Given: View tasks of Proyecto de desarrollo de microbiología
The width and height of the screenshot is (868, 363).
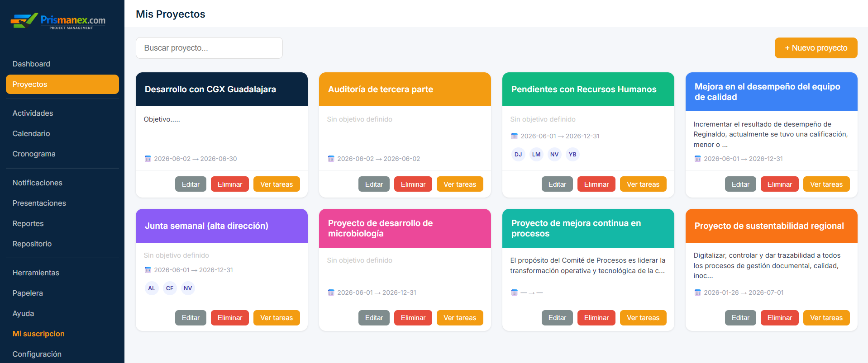Looking at the screenshot, I should [x=460, y=318].
